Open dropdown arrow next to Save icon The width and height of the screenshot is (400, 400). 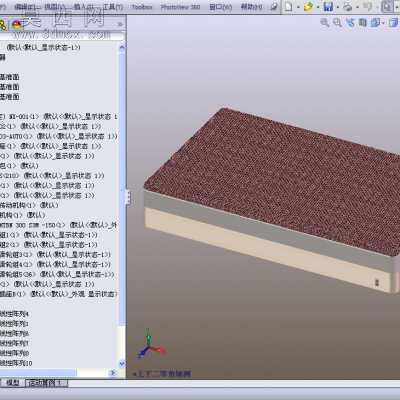click(338, 7)
